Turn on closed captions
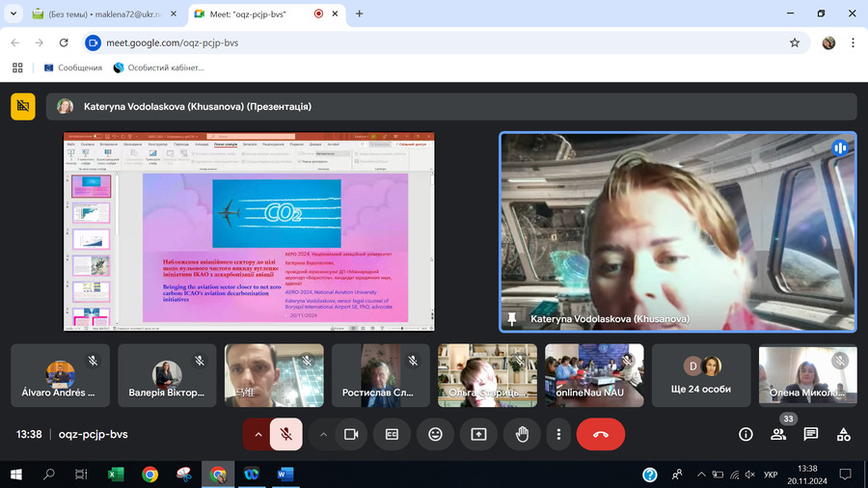This screenshot has height=488, width=868. click(393, 434)
